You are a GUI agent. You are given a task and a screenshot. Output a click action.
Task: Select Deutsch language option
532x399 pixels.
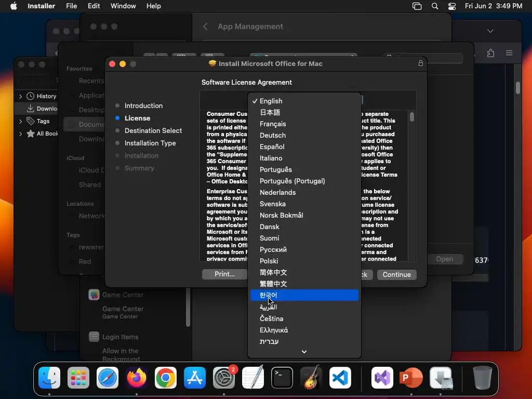[304, 135]
